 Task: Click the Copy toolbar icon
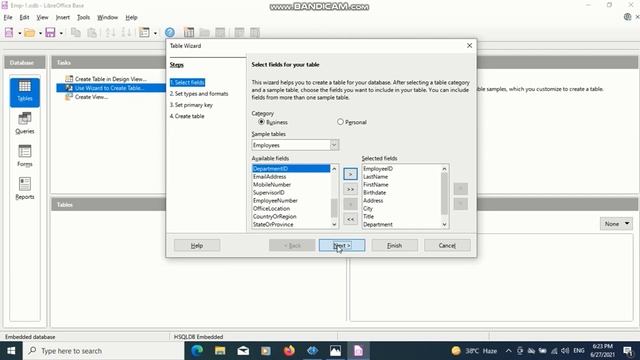[x=76, y=33]
